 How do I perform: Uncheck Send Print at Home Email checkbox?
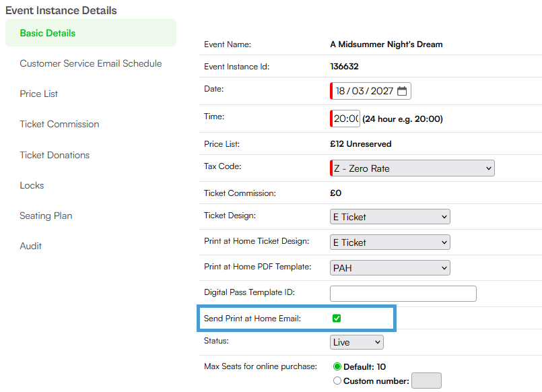pos(337,319)
